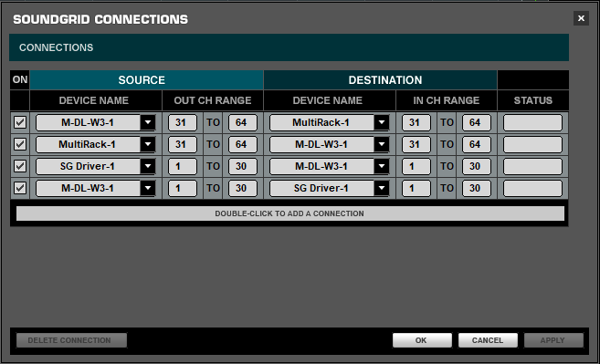The image size is (600, 364).
Task: Click in channel start 31 in second row
Action: (416, 144)
